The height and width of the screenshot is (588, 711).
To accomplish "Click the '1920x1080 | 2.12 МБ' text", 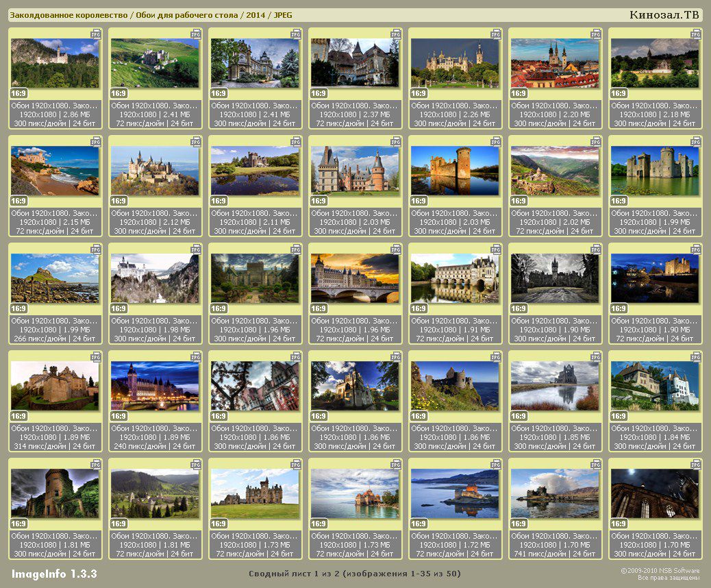I will pyautogui.click(x=155, y=222).
